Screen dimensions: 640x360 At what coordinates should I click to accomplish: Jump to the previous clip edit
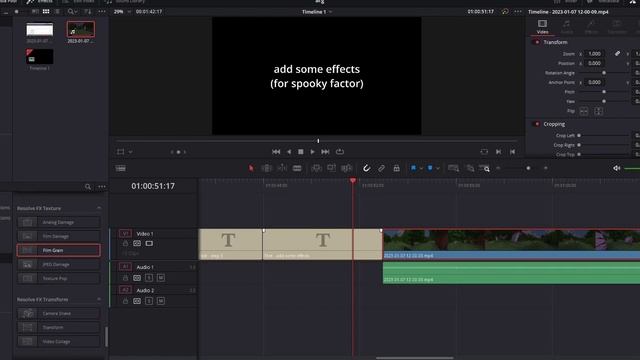coord(512,152)
